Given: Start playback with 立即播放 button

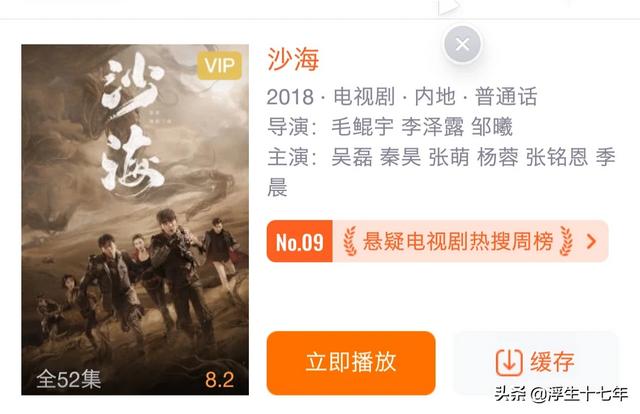Looking at the screenshot, I should tap(351, 363).
